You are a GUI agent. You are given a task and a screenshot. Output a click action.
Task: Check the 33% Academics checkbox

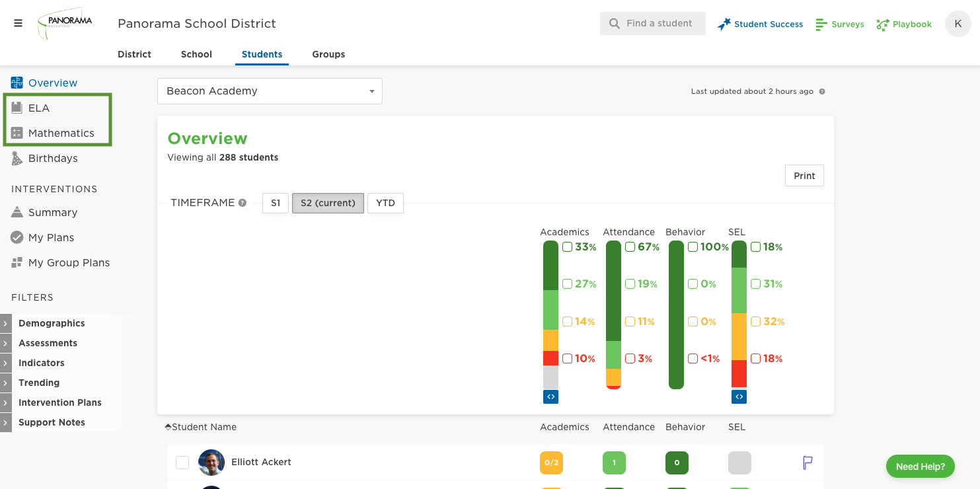(x=567, y=247)
